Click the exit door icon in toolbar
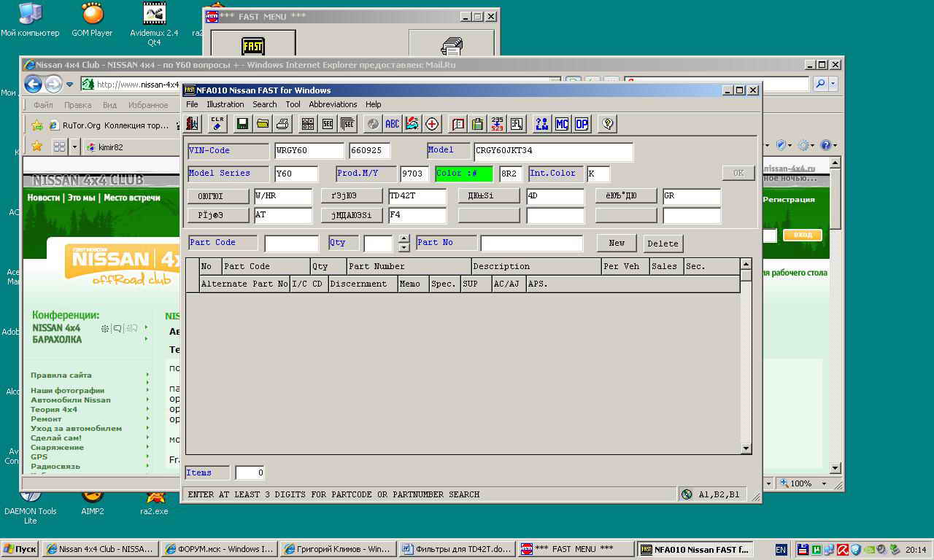Viewport: 934px width, 560px height. click(x=193, y=124)
